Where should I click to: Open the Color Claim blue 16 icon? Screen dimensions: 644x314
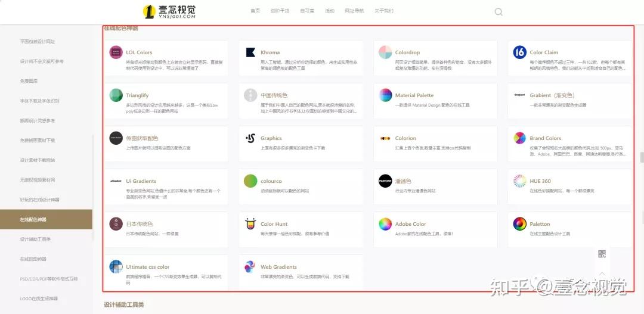coord(519,52)
